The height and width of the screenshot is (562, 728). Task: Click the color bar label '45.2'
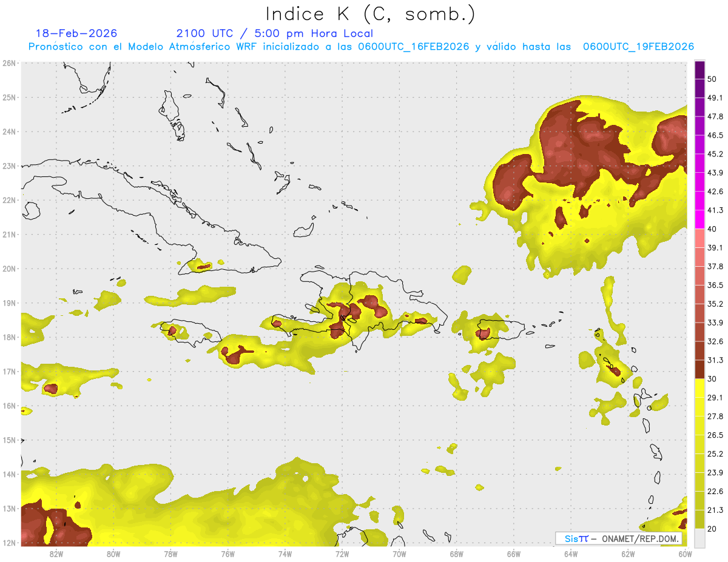pyautogui.click(x=715, y=154)
